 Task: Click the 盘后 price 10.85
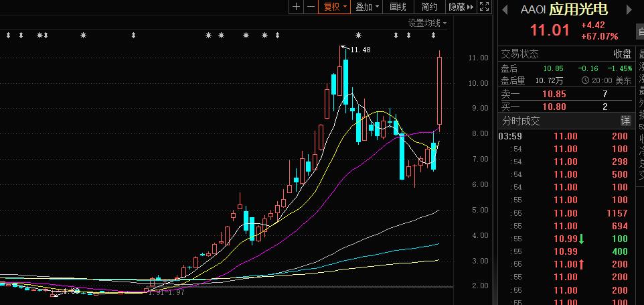(x=553, y=68)
